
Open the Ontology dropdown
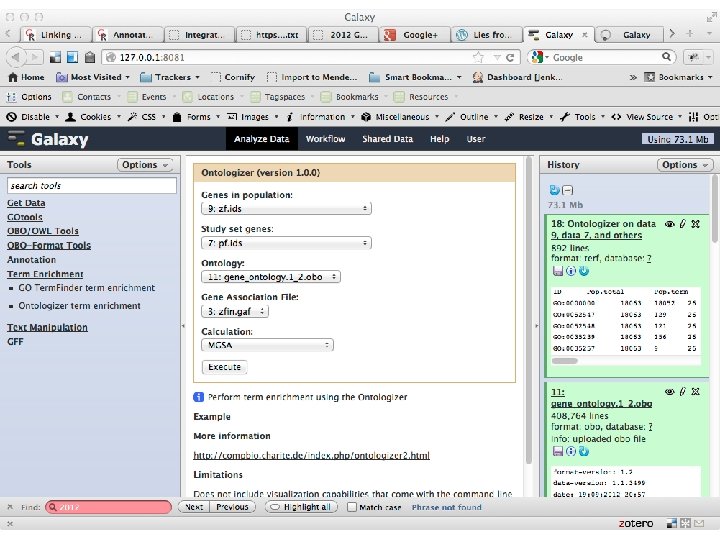tap(270, 277)
